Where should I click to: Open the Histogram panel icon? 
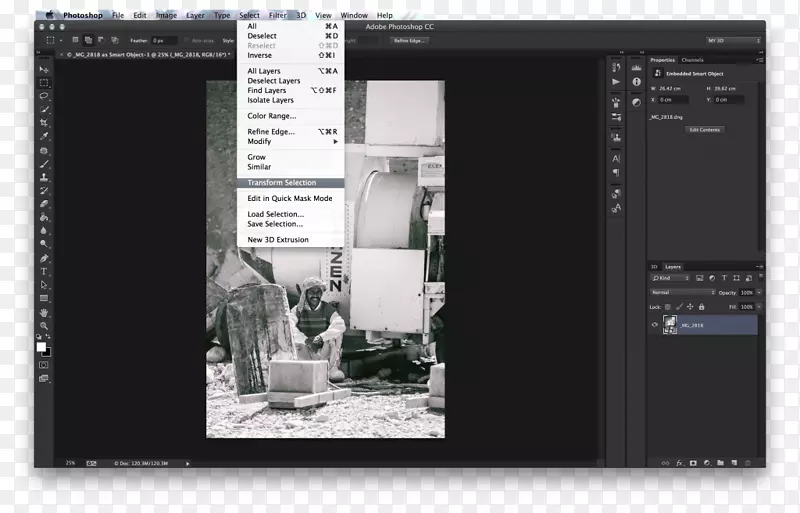[636, 67]
